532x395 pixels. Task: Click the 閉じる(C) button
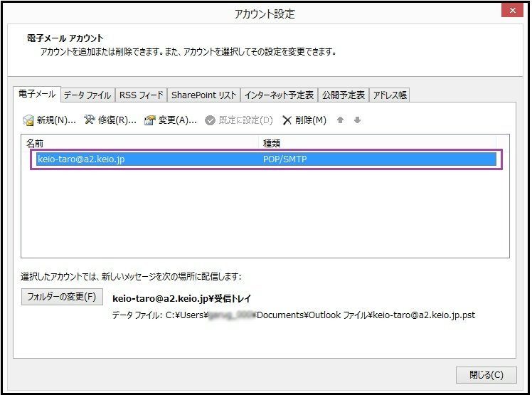[486, 374]
